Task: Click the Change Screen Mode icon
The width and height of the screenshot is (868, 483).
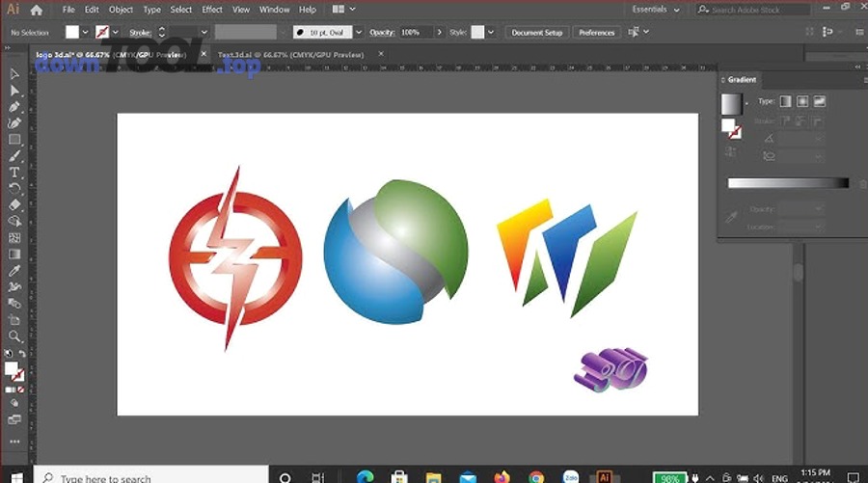Action: [x=14, y=419]
